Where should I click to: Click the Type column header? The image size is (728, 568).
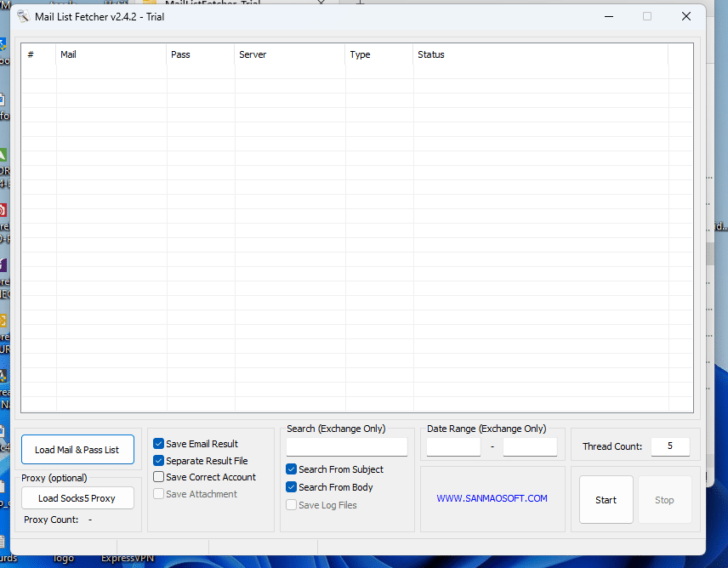[x=378, y=54]
